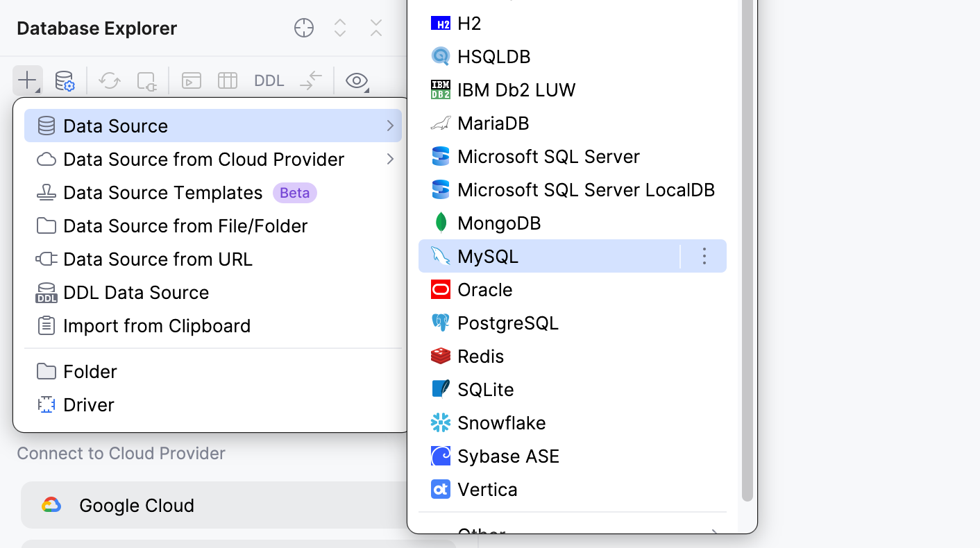
Task: Choose Import from Clipboard
Action: (x=213, y=325)
